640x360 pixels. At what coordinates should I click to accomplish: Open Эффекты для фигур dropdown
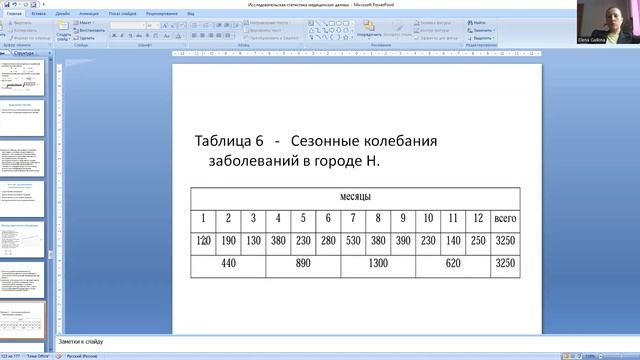click(x=437, y=38)
